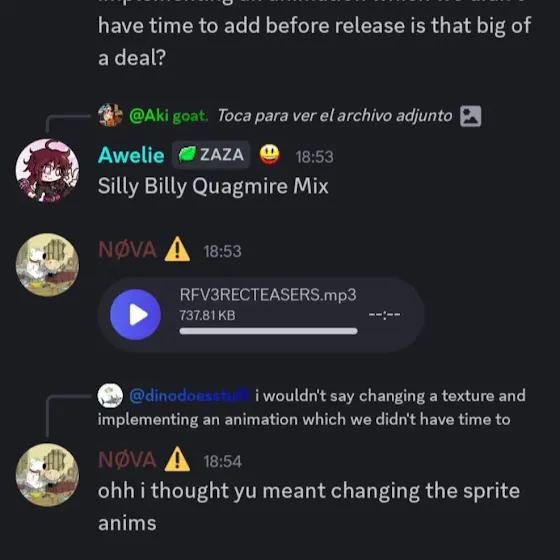Select the @Aki goat mention in reply
Screen dimensions: 560x560
pyautogui.click(x=168, y=116)
